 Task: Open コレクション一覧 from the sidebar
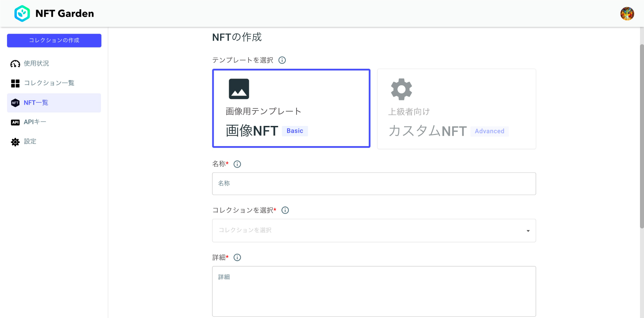tap(49, 83)
